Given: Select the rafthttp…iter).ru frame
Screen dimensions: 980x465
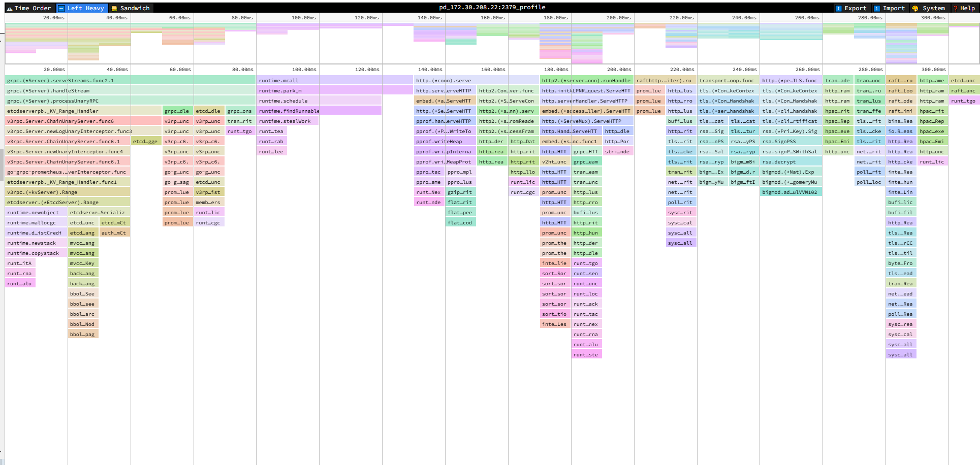Looking at the screenshot, I should tap(666, 80).
